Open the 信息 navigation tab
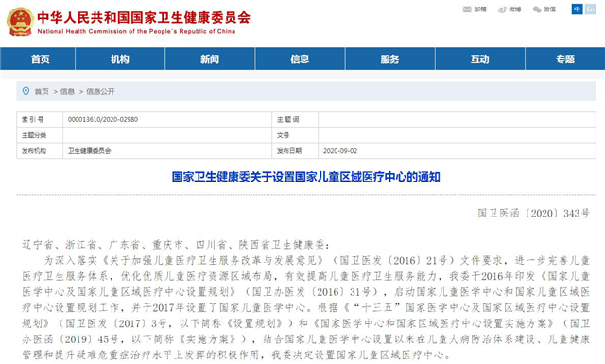 [x=300, y=59]
